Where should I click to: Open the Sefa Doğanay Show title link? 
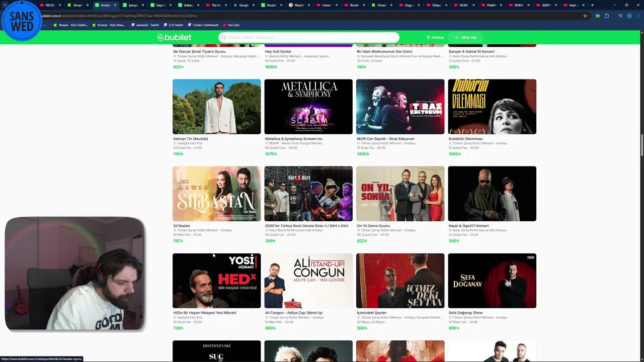click(466, 313)
